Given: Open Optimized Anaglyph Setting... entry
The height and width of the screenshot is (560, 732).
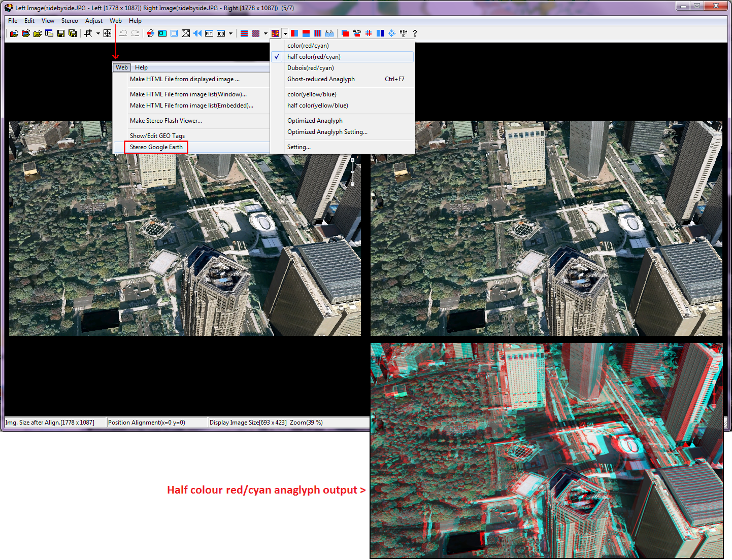Looking at the screenshot, I should tap(342, 132).
